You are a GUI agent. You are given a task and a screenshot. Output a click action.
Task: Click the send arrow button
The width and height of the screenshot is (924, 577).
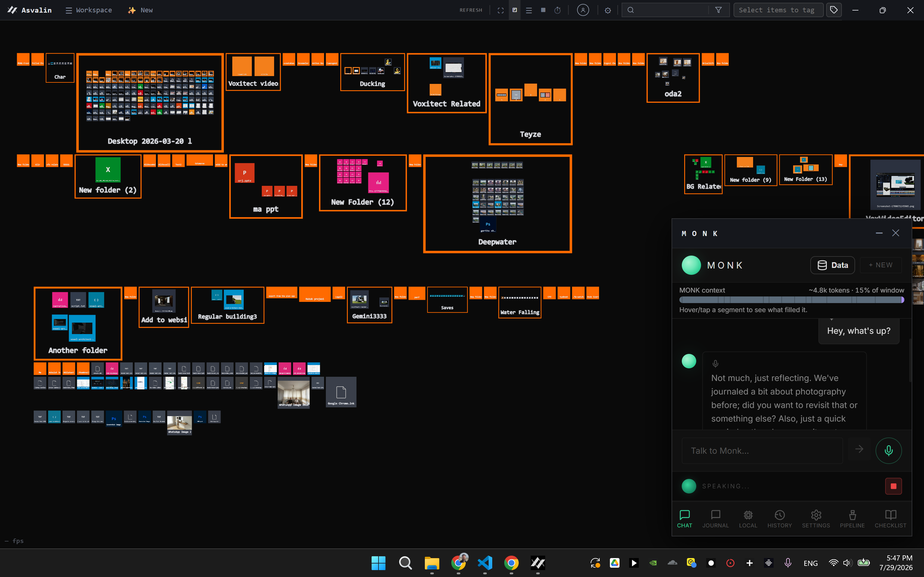click(x=859, y=450)
